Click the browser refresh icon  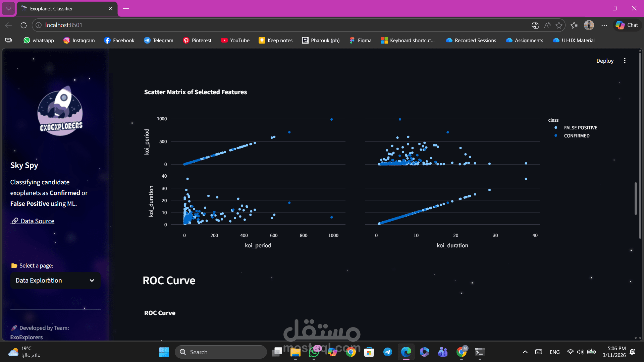23,25
